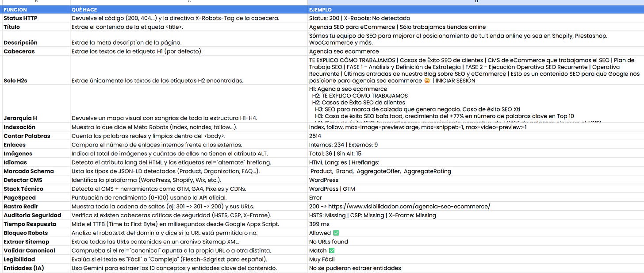
Task: Select the 'Detecta el CMS + herramientas' cell
Action: (x=188, y=189)
